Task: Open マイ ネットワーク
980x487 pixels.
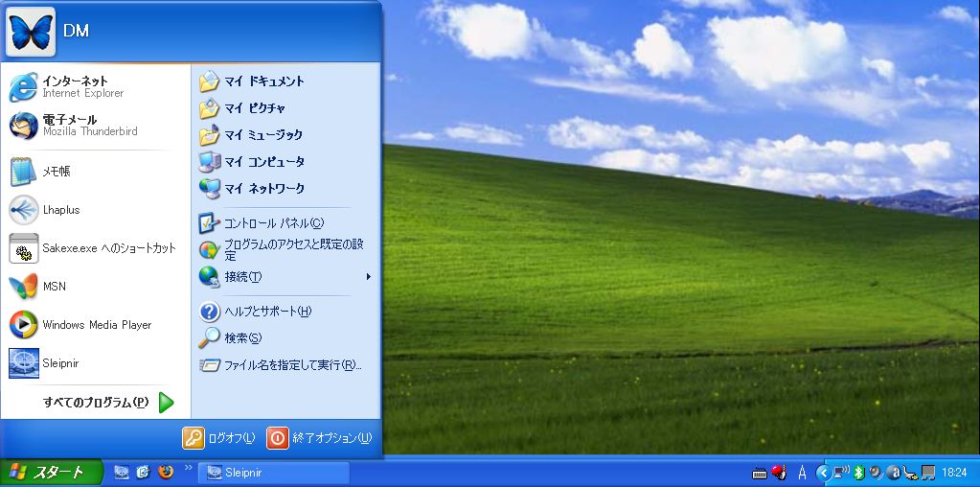Action: tap(285, 188)
